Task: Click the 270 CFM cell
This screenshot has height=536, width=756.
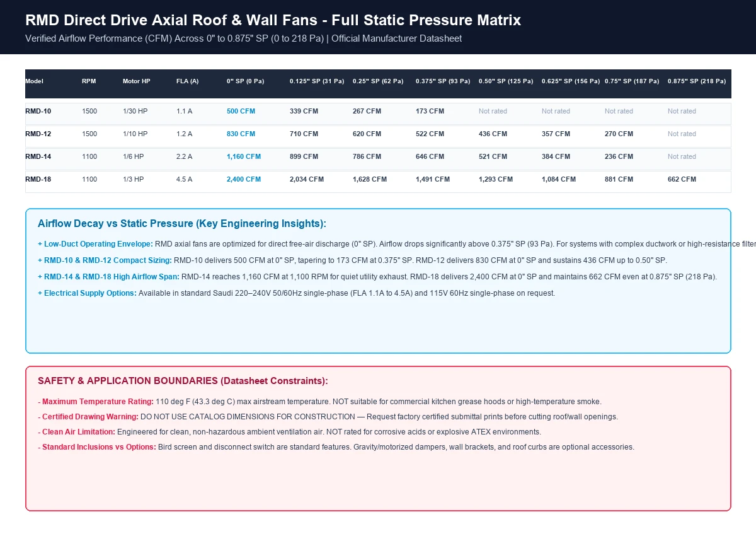Action: (x=619, y=134)
